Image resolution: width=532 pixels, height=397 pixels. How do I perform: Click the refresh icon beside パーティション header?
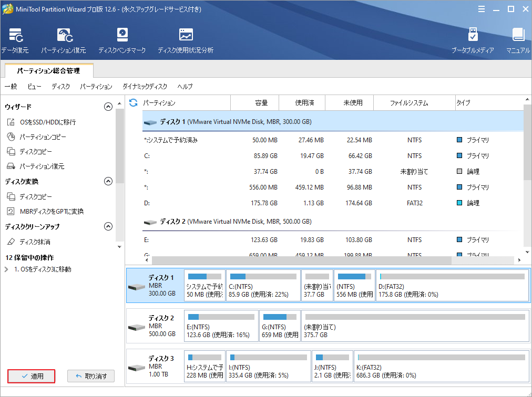point(134,103)
